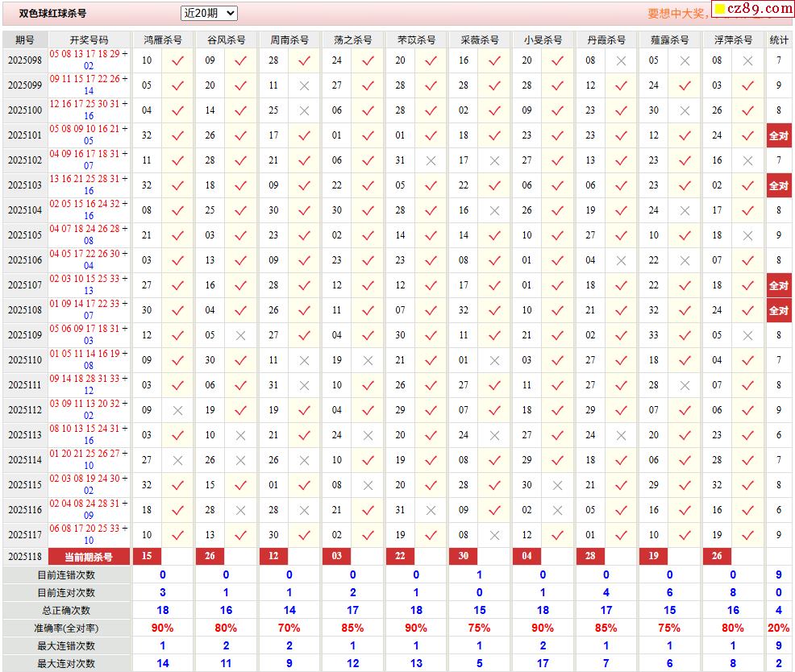Select the 统计 column header

(779, 39)
